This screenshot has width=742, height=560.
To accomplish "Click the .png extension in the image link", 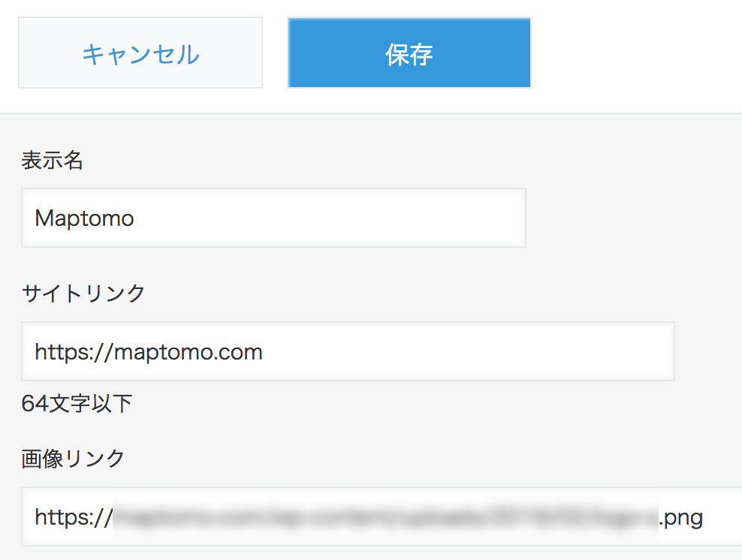I will click(679, 516).
